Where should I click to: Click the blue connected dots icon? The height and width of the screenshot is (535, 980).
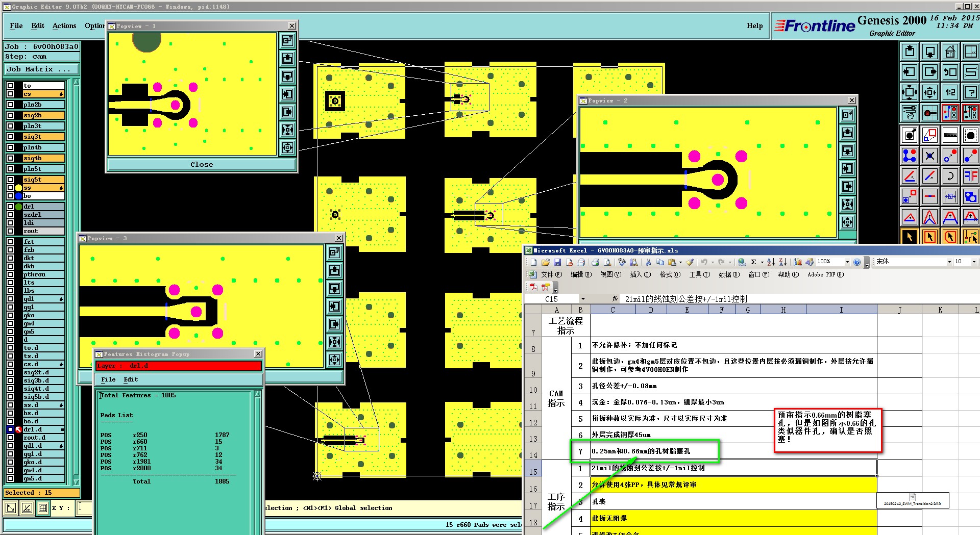tap(910, 156)
